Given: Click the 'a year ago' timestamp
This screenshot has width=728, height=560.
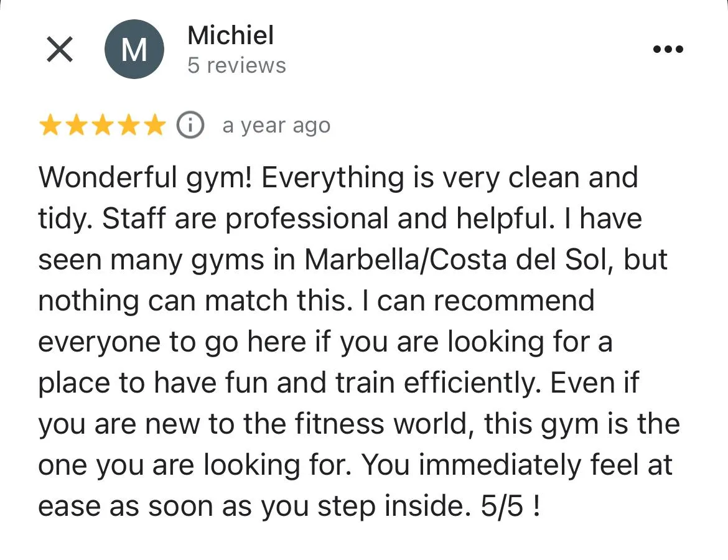Looking at the screenshot, I should click(x=277, y=125).
